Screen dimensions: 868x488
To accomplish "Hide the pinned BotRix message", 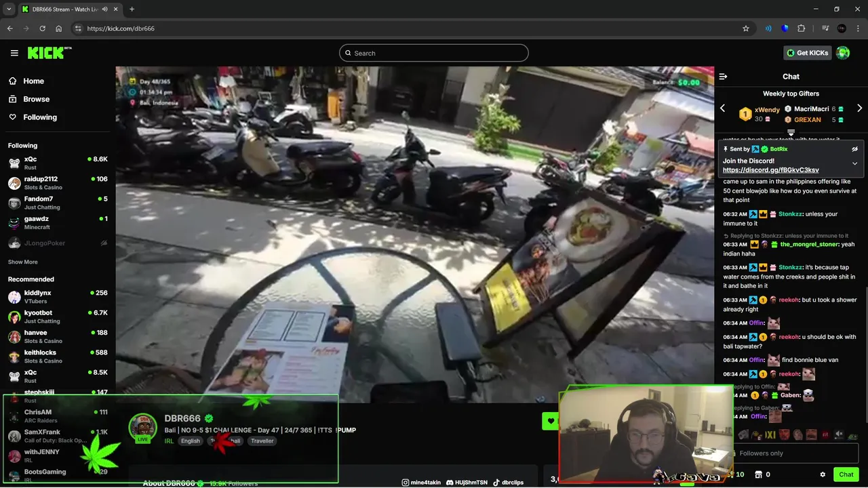I will pos(854,149).
